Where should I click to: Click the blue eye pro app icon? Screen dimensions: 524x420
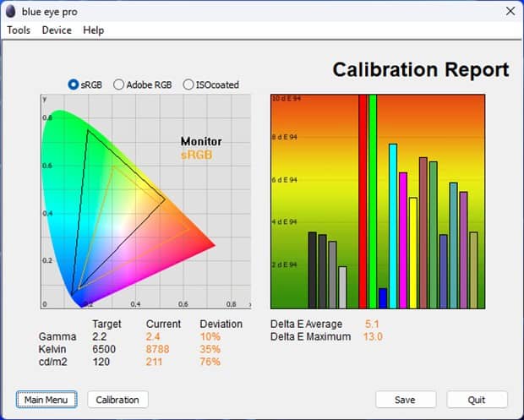point(10,11)
